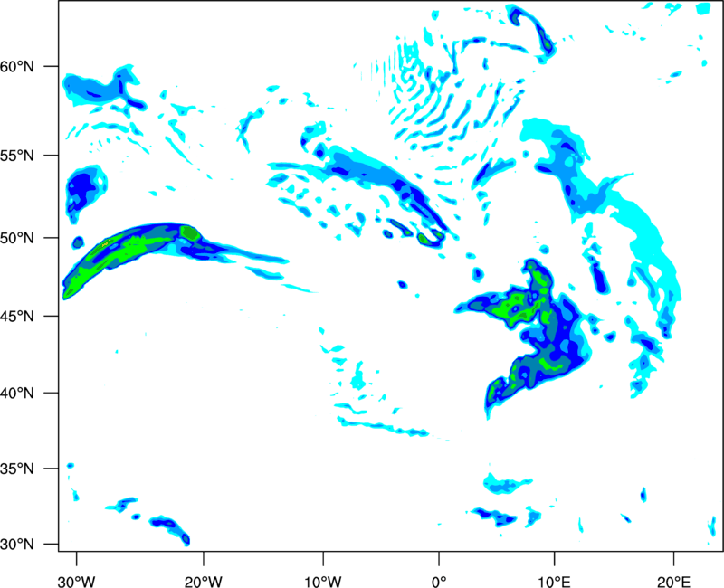The image size is (724, 588).
Task: Click the 50°N latitude label
Action: tap(17, 238)
